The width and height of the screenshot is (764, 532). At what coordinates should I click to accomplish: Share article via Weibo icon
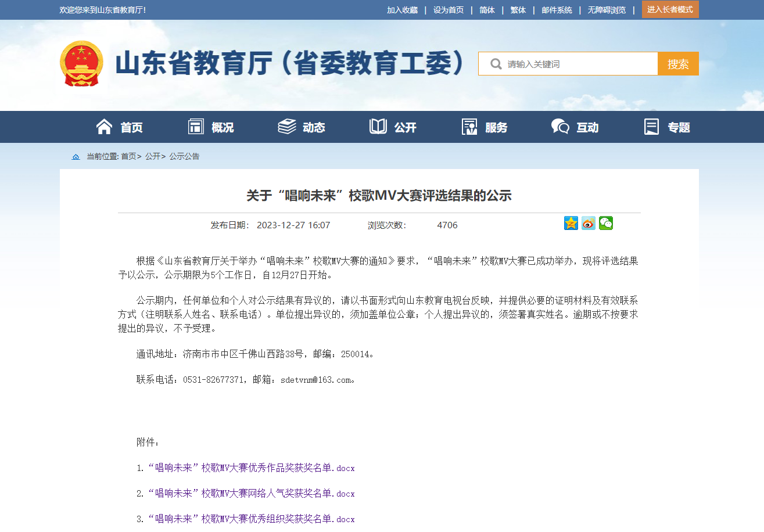click(589, 223)
